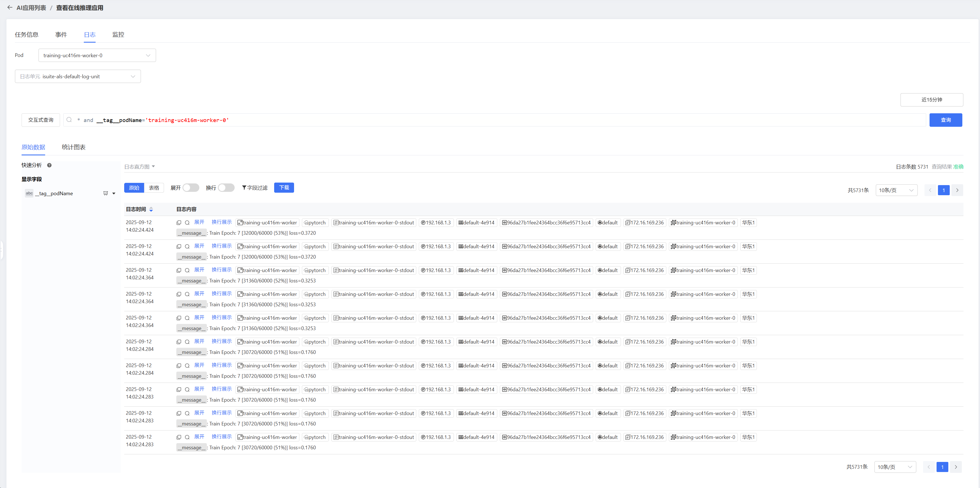Image resolution: width=980 pixels, height=488 pixels.
Task: Click back arrow beside AI应用列表
Action: point(10,8)
